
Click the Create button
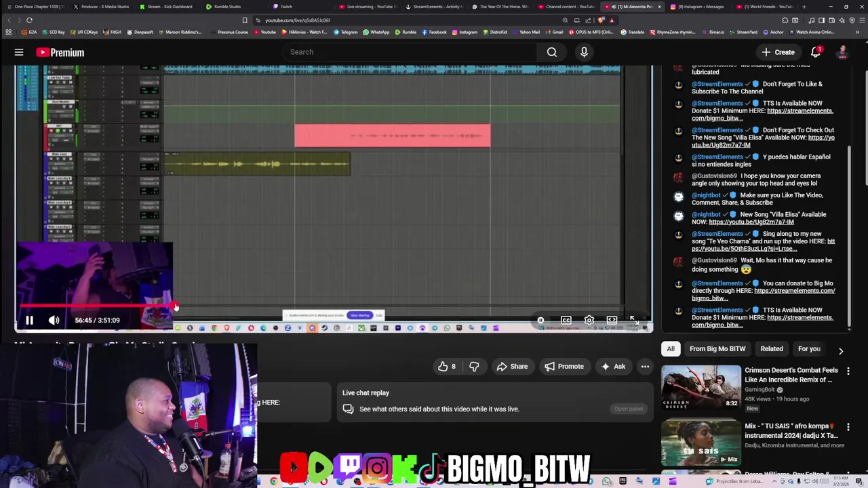pyautogui.click(x=778, y=52)
